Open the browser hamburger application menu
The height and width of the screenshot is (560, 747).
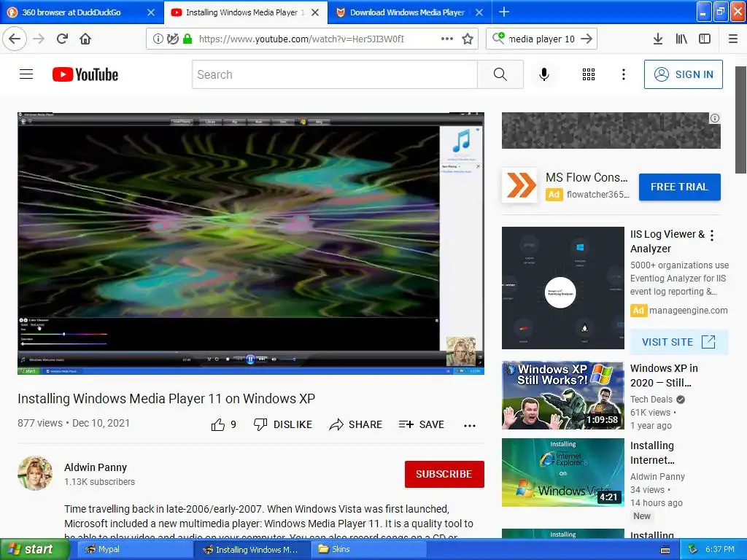(733, 39)
